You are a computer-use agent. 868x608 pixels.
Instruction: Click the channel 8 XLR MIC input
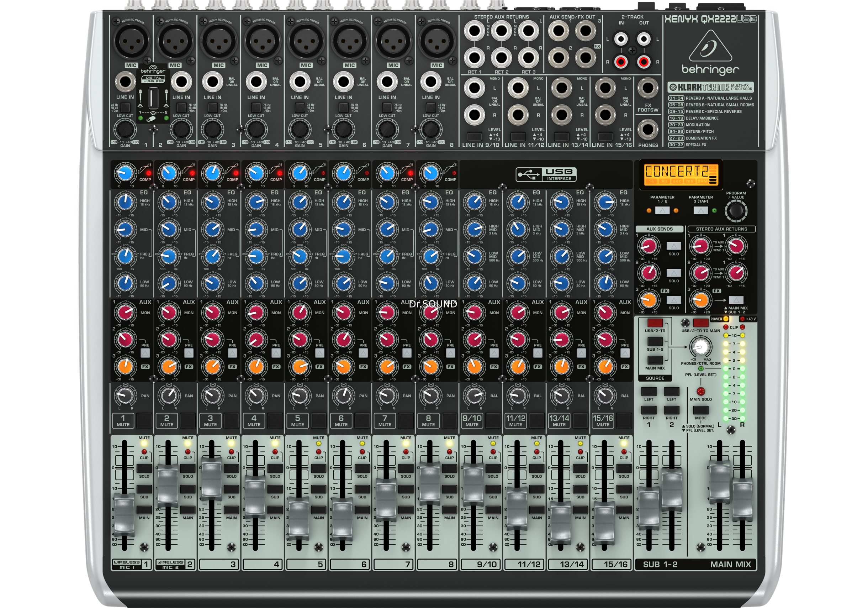point(437,41)
